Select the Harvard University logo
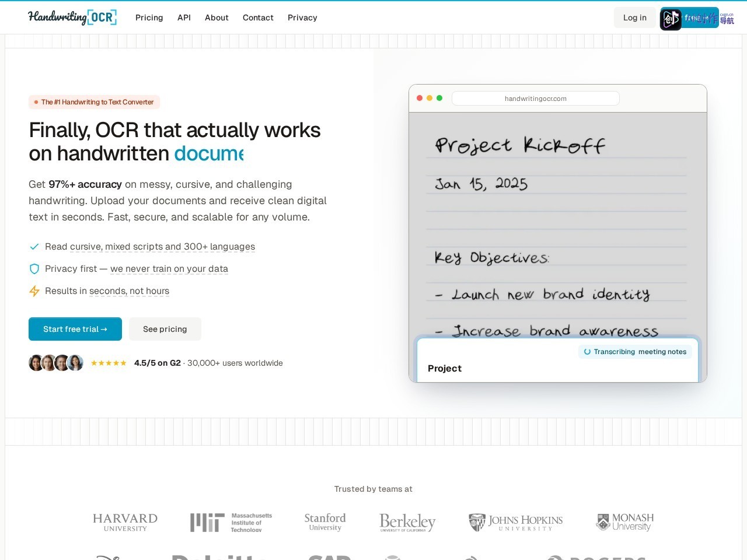Viewport: 747px width, 560px height. [x=125, y=522]
